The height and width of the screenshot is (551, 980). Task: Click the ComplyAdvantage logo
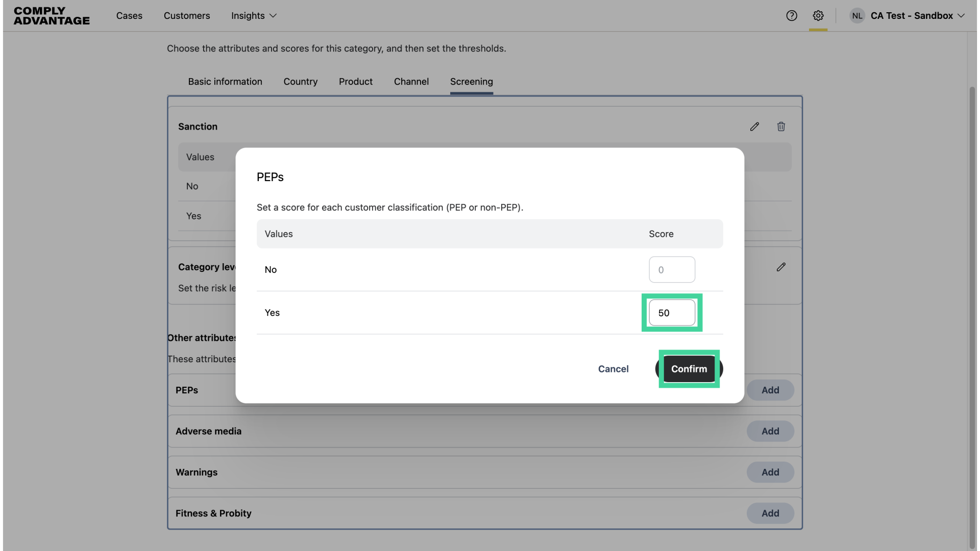tap(51, 16)
